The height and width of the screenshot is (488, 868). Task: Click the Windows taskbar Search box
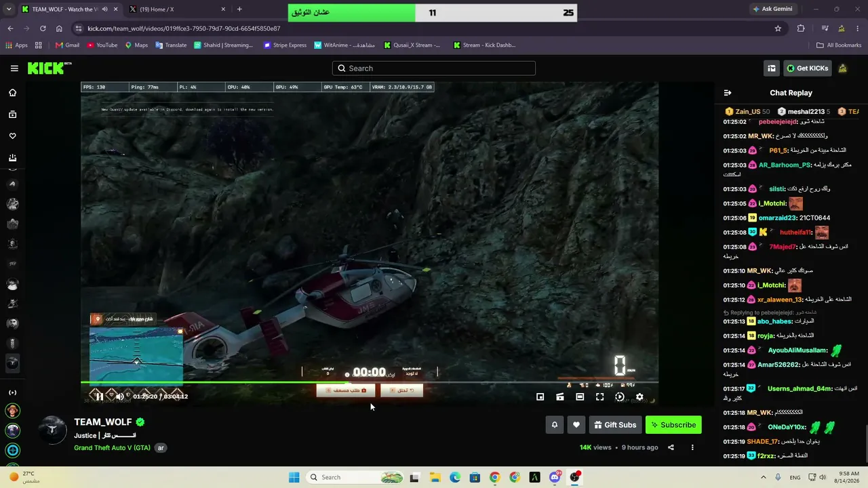point(355,477)
